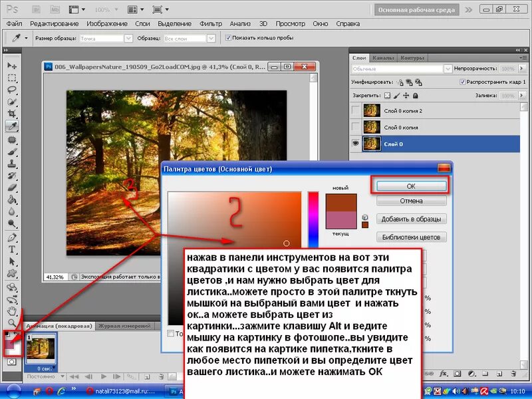Screen dimensions: 532x399
Task: Select the Custom Shape tool
Action: click(x=12, y=273)
